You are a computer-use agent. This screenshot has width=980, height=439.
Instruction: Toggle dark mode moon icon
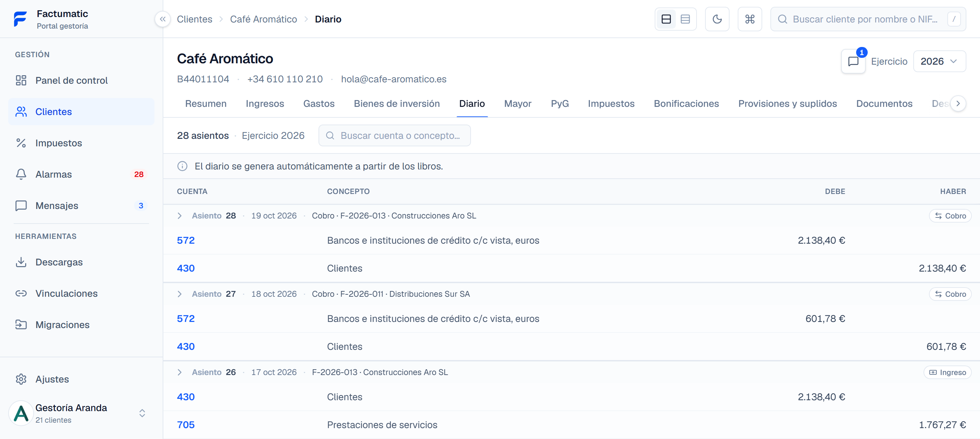[717, 19]
